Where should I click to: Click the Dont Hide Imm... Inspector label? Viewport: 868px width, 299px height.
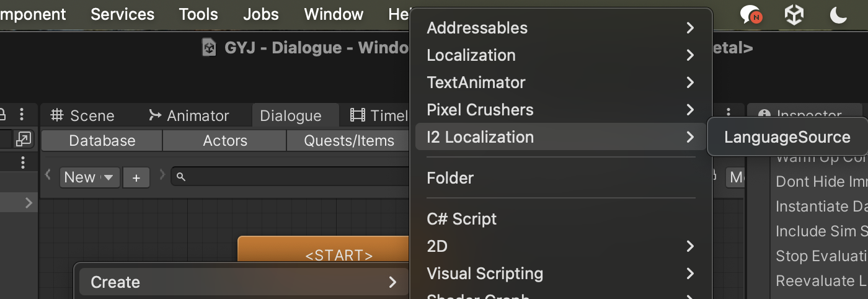click(x=821, y=182)
